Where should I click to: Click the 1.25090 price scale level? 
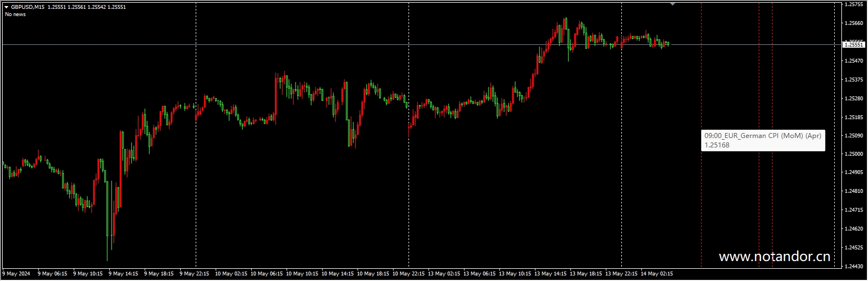[x=854, y=135]
